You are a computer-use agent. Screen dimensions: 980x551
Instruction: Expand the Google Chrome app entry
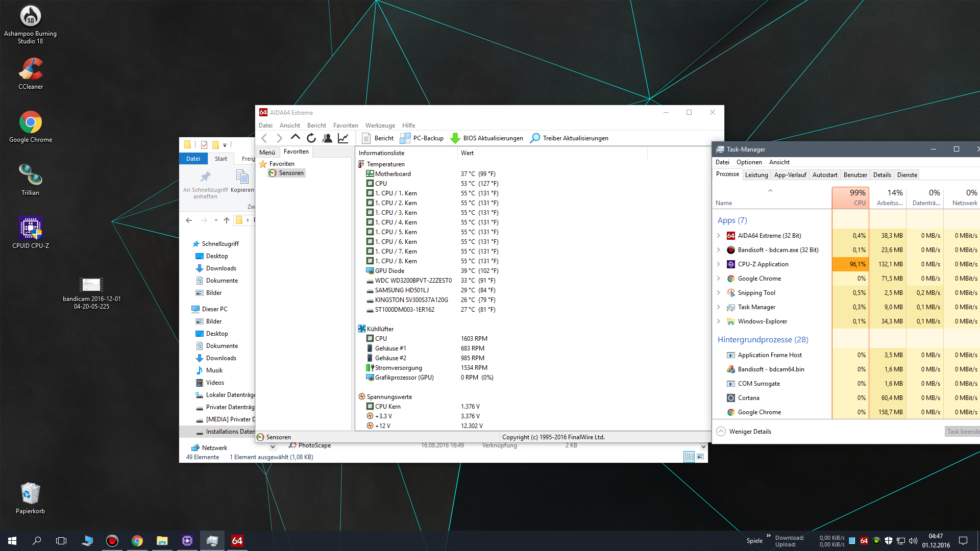[719, 279]
